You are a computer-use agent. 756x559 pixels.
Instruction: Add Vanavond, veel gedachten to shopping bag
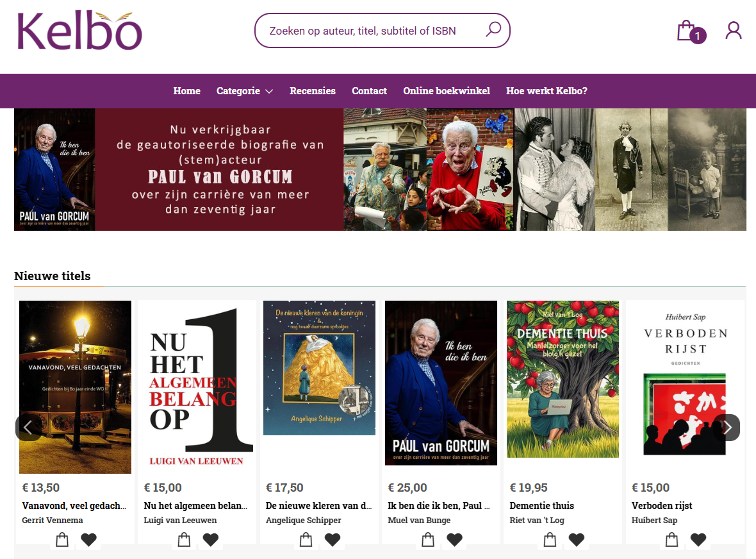62,539
